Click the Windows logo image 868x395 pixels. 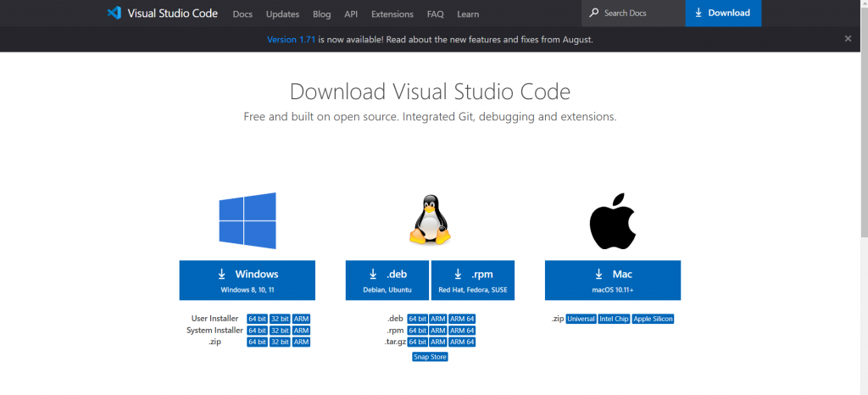coord(248,220)
